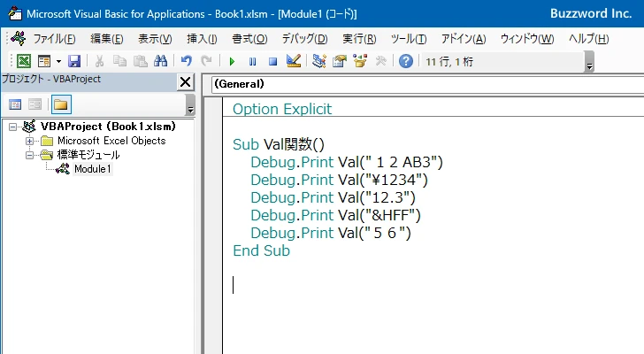Save the workbook with the floppy icon
This screenshot has width=644, height=354.
tap(74, 61)
